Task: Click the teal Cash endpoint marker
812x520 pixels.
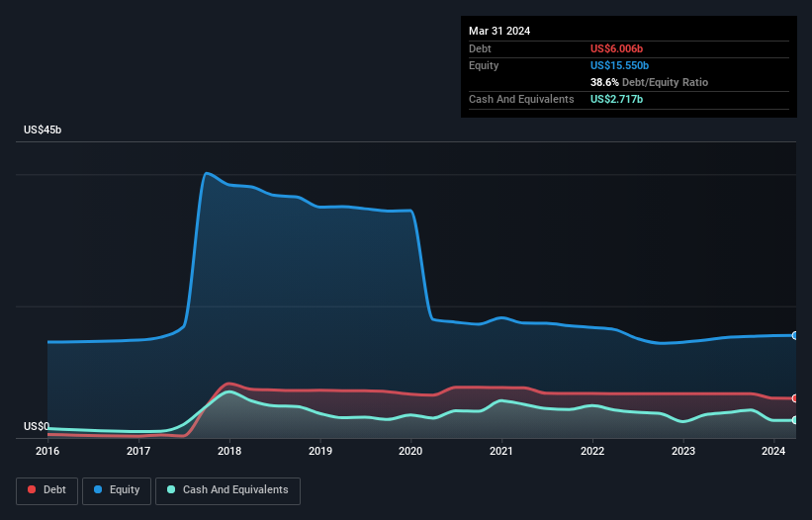Action: [795, 420]
